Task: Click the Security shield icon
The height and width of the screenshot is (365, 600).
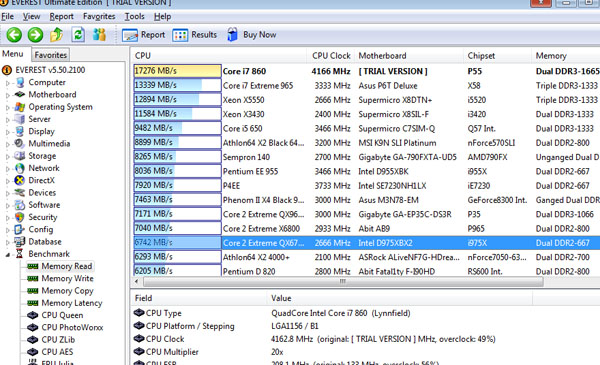Action: pyautogui.click(x=20, y=217)
